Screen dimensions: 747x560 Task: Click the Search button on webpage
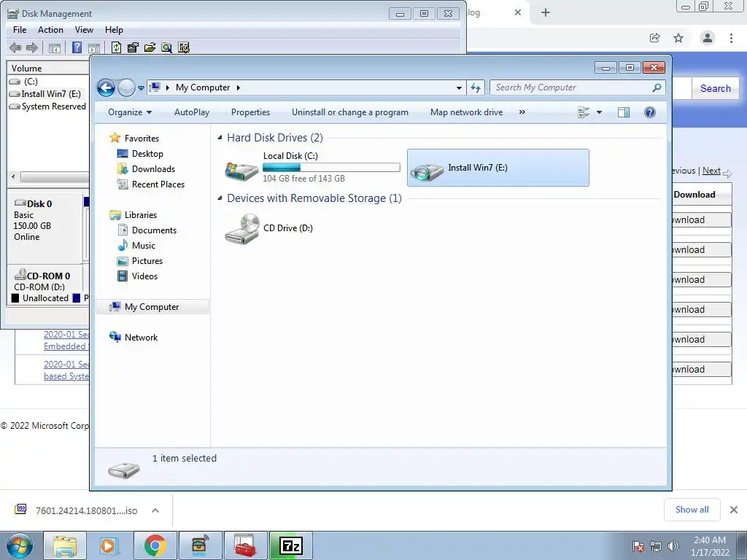click(x=715, y=88)
